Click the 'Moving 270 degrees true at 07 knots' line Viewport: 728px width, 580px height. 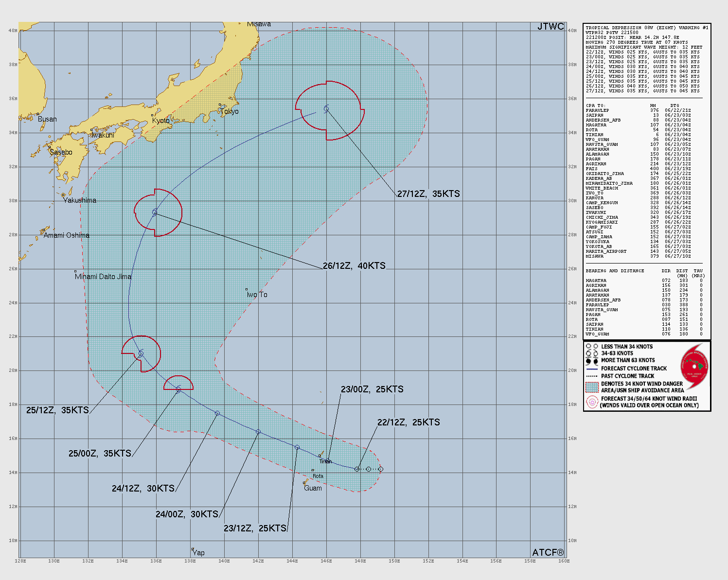(x=637, y=42)
